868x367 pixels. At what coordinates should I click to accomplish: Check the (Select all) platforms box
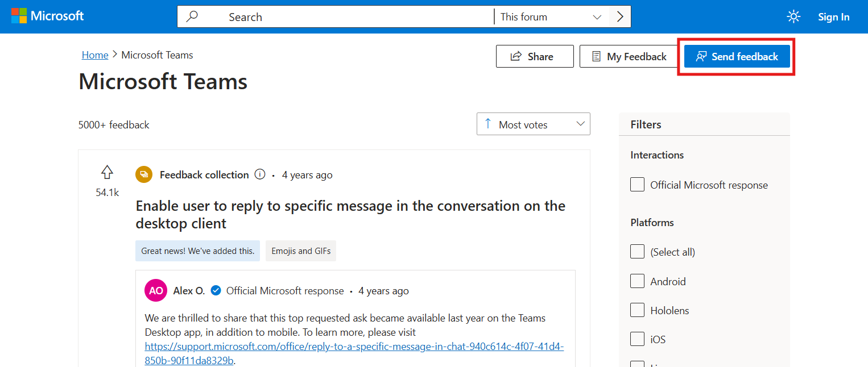pos(638,252)
